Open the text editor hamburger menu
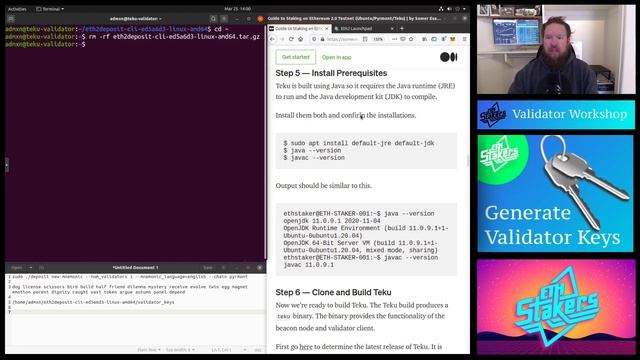Screen dimensions: 640x360 pyautogui.click(x=224, y=268)
